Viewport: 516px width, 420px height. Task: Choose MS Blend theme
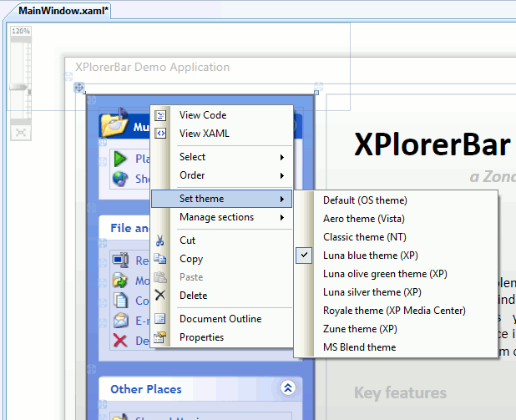pyautogui.click(x=397, y=347)
